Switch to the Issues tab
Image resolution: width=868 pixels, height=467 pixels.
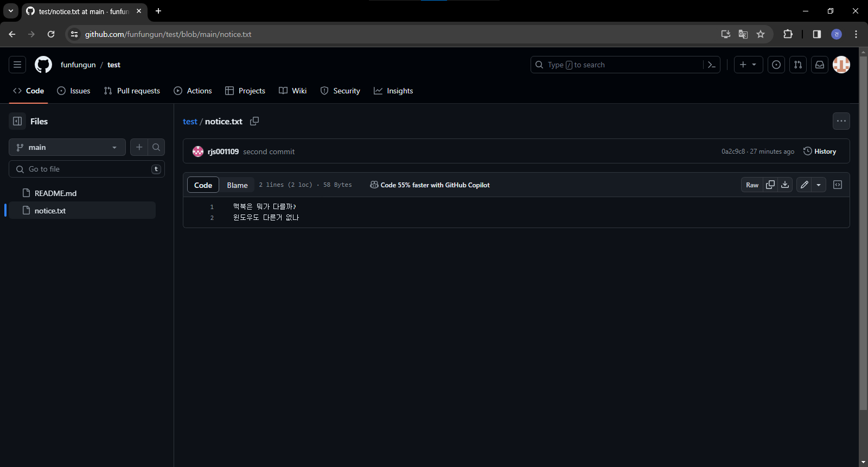point(74,91)
